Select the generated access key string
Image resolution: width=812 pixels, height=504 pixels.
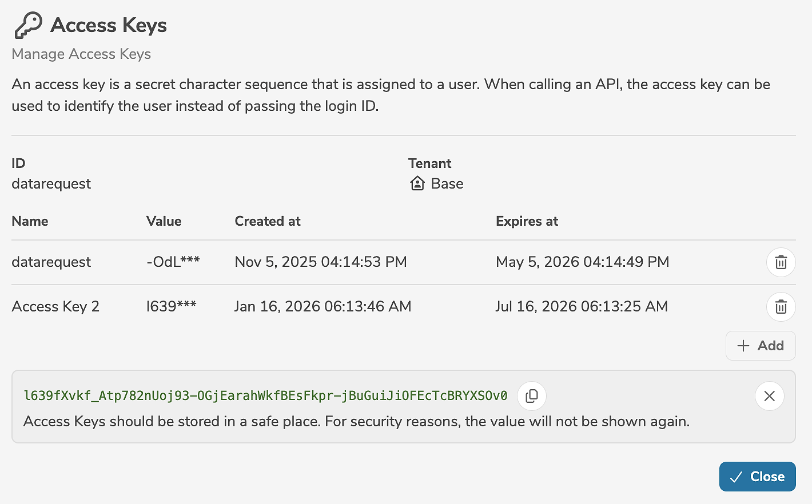265,396
